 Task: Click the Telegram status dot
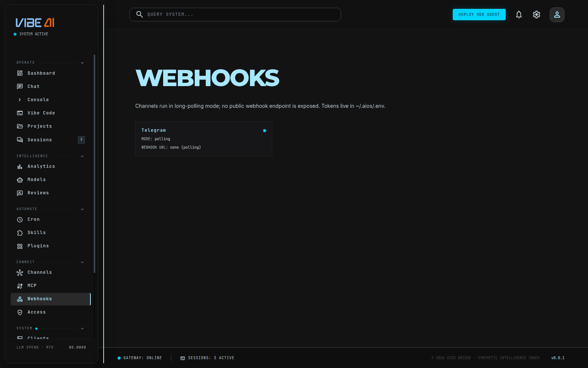pyautogui.click(x=265, y=131)
